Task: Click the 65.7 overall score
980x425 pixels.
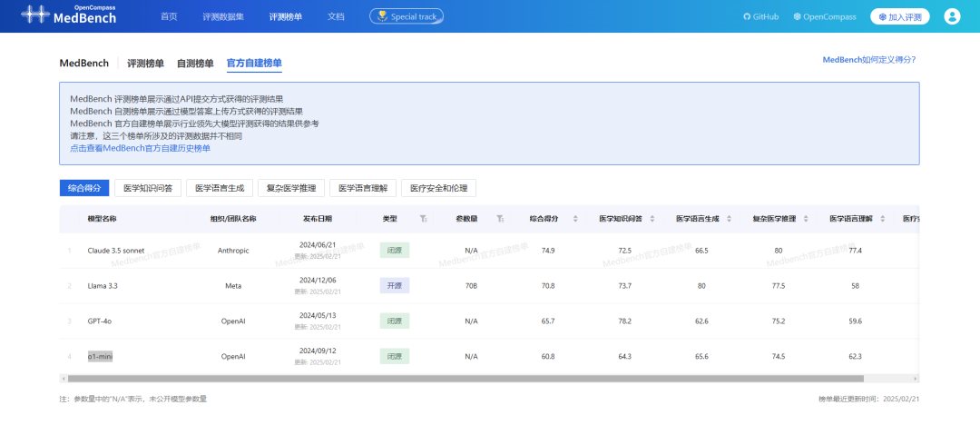Action: [548, 321]
